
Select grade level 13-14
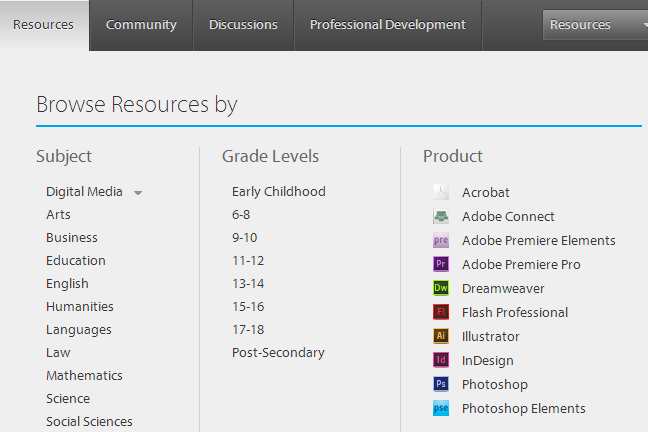click(248, 284)
